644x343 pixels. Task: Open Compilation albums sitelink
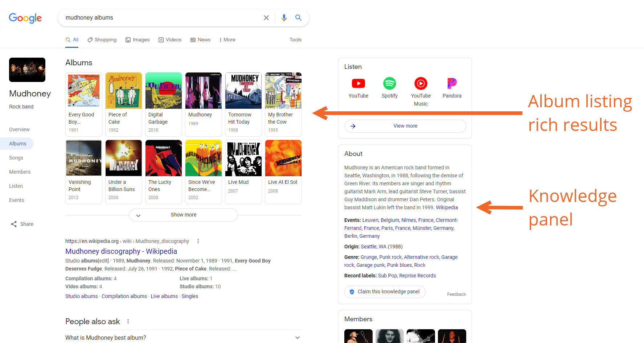tap(124, 296)
